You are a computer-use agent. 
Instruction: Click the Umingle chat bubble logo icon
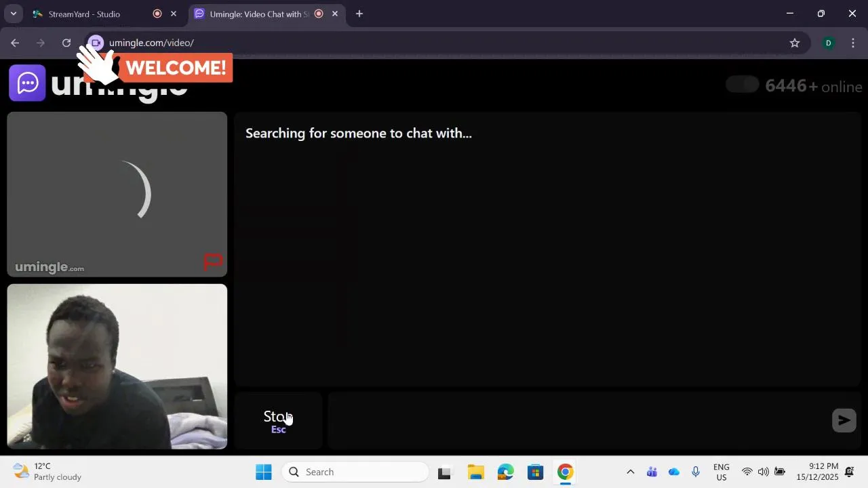tap(27, 83)
